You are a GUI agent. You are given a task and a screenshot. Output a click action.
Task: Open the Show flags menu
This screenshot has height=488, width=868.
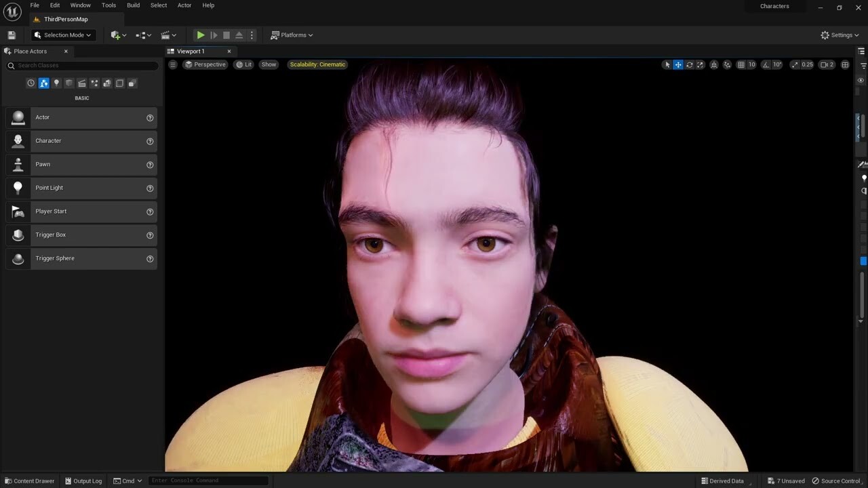(269, 64)
